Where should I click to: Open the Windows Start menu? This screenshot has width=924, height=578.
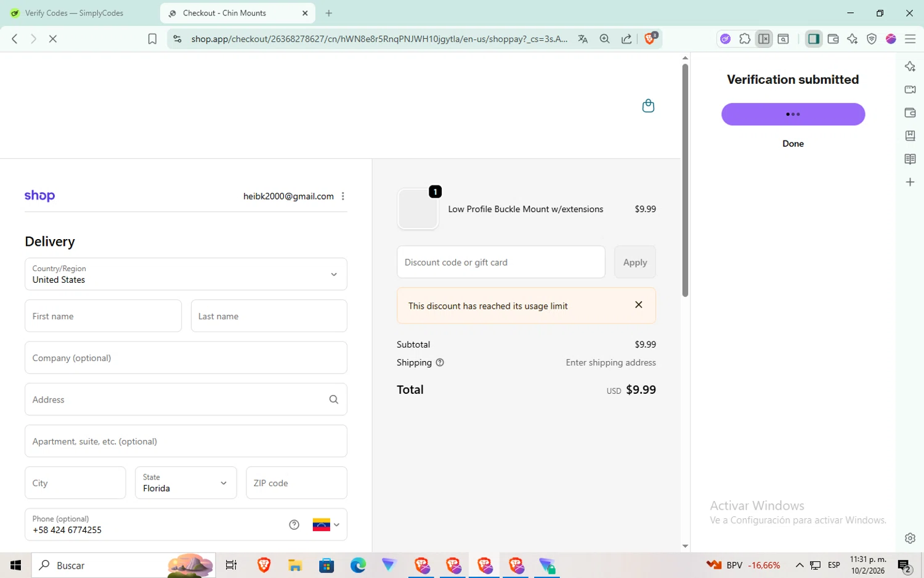tap(15, 565)
